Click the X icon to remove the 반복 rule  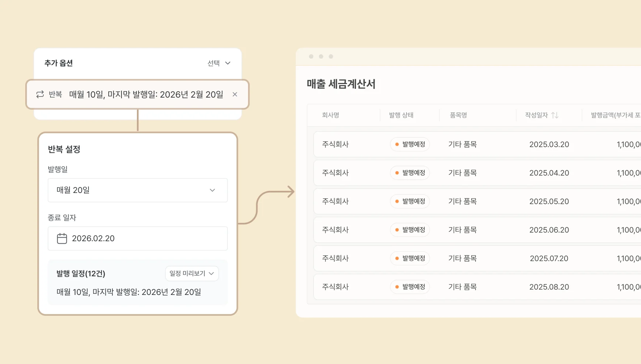coord(235,94)
